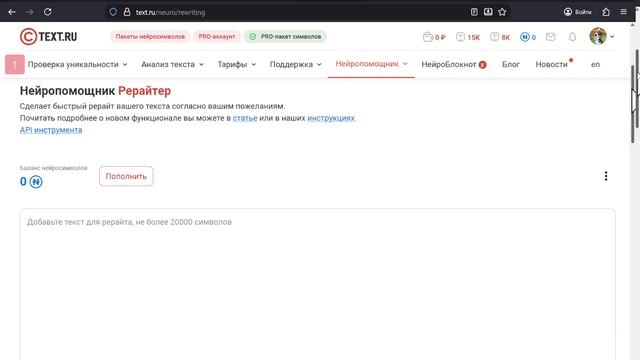Expand the Анализ текста menu
The image size is (640, 360).
click(172, 64)
